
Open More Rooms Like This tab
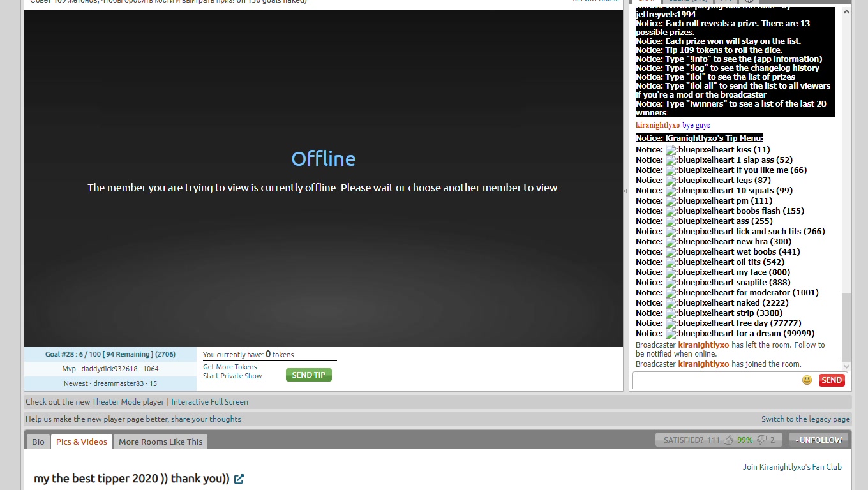click(160, 442)
